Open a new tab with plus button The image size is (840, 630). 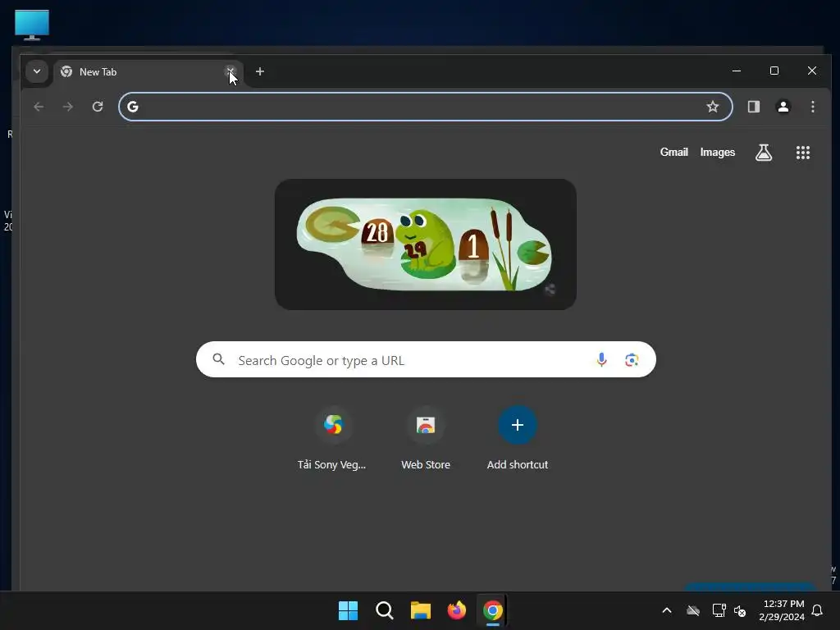(x=260, y=71)
